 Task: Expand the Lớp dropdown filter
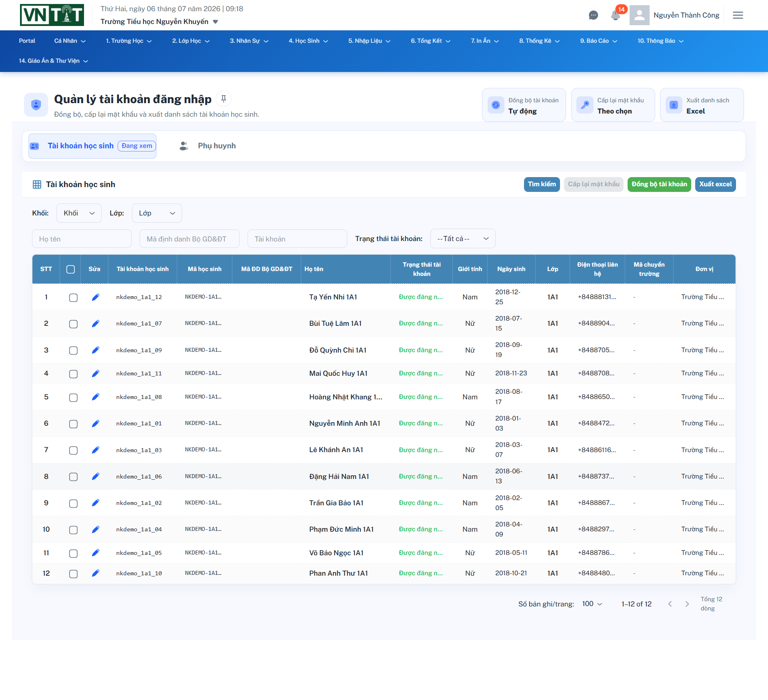[157, 213]
